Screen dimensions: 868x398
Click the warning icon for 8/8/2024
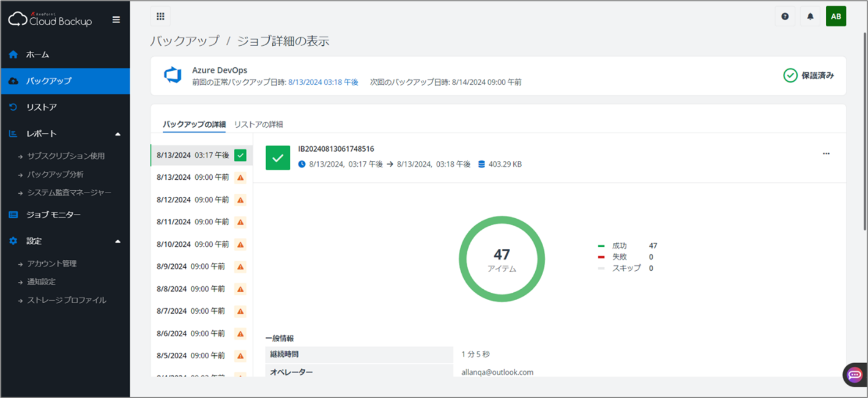(240, 289)
